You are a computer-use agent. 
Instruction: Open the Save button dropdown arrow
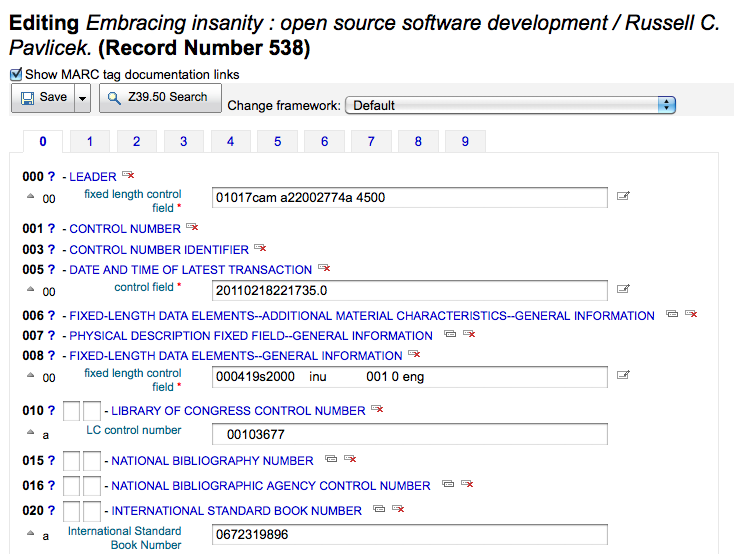coord(82,98)
